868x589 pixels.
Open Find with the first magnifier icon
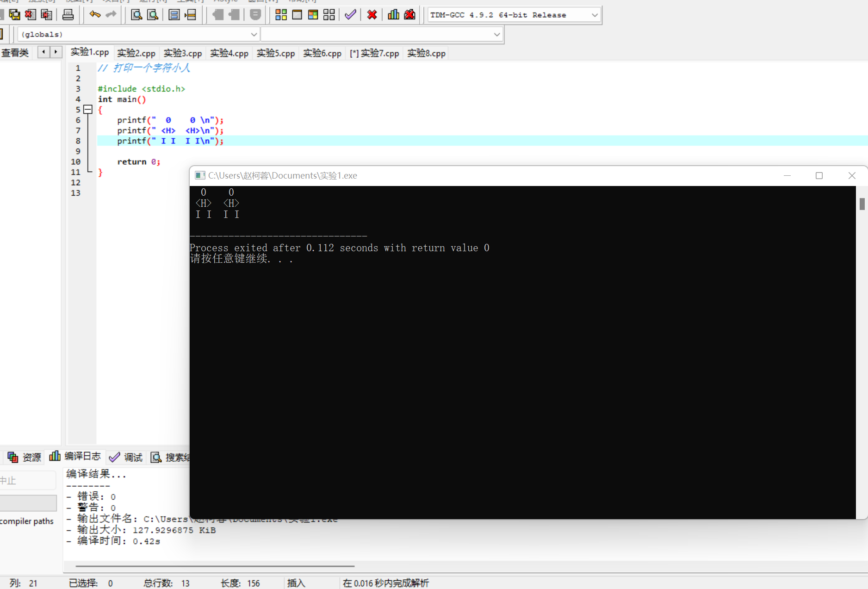tap(136, 15)
